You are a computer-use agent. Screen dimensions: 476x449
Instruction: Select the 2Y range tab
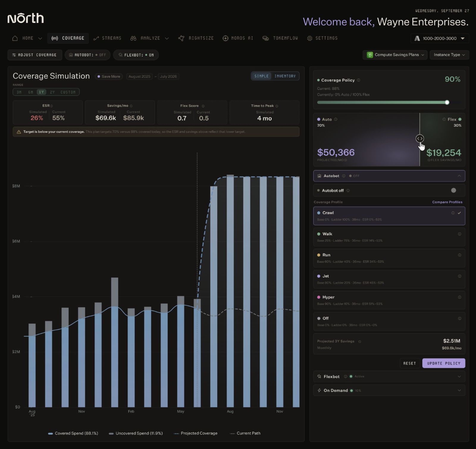[x=52, y=92]
